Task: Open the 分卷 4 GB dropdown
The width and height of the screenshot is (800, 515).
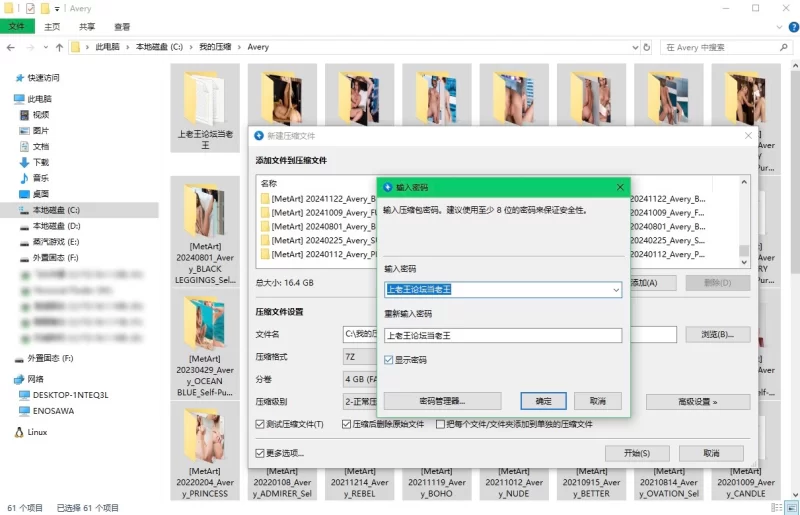Action: (360, 379)
